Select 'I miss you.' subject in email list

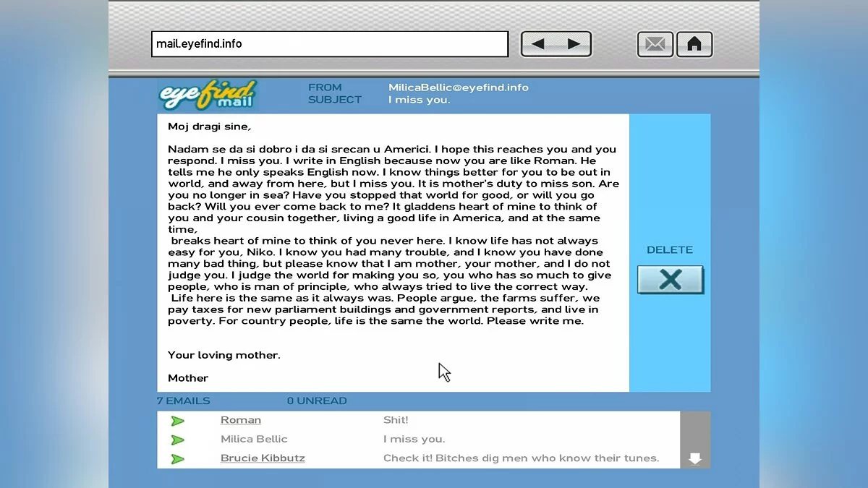pos(414,439)
